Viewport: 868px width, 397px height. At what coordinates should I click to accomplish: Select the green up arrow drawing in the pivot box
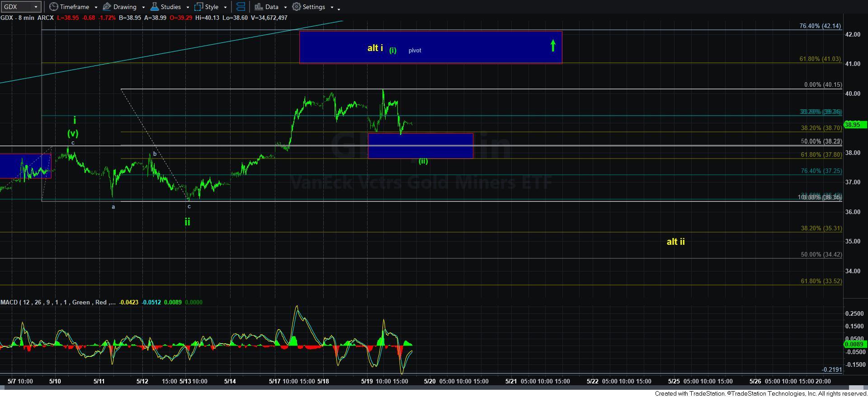(x=552, y=45)
